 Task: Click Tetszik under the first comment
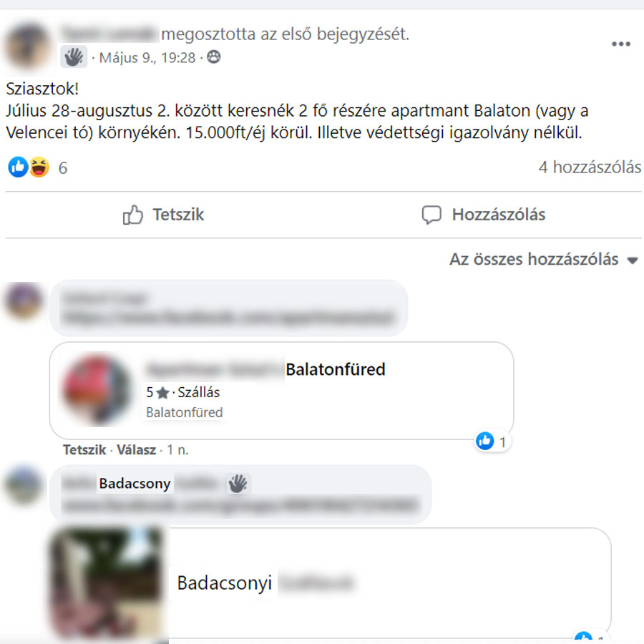(x=84, y=450)
